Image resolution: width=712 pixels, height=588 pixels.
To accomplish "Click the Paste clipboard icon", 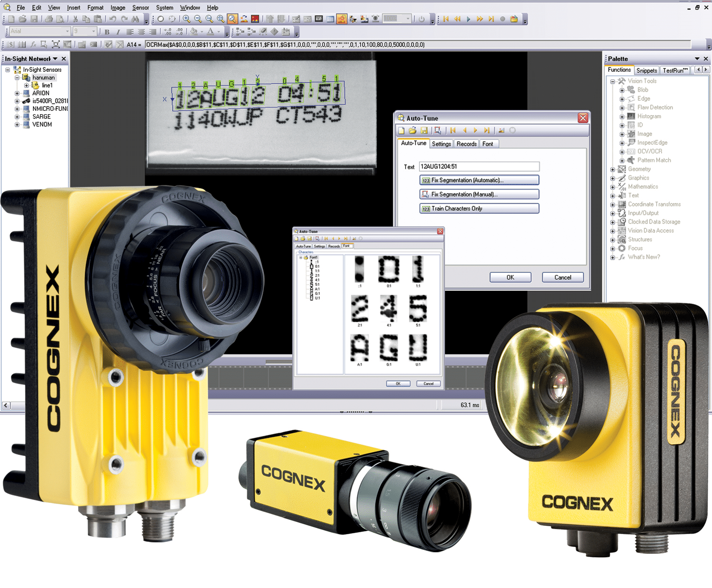I will pyautogui.click(x=98, y=19).
